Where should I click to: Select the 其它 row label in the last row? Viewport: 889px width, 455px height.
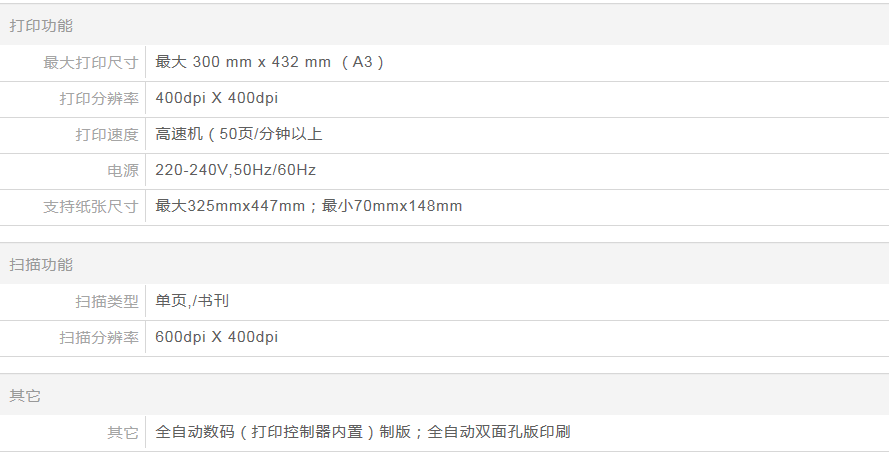pyautogui.click(x=123, y=432)
